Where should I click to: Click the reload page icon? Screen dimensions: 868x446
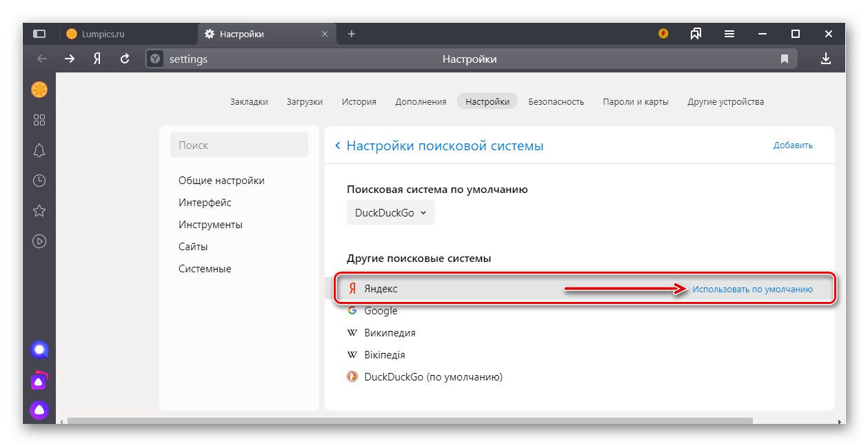coord(125,59)
